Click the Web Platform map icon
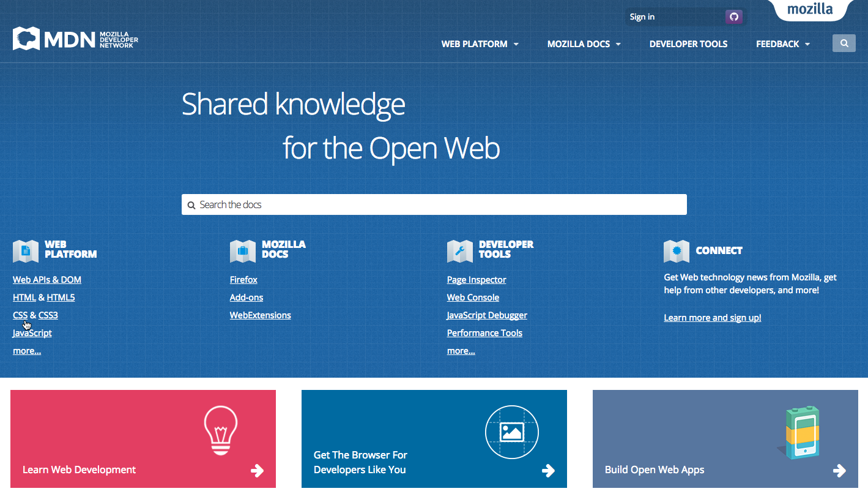Screen dimensions: 868x494 pos(26,250)
